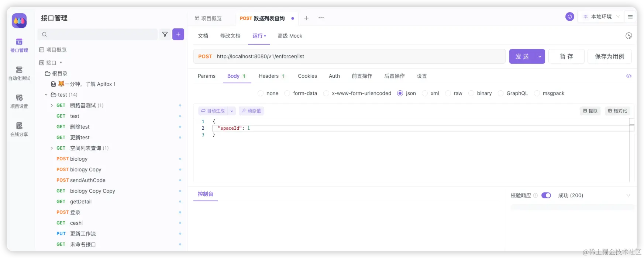
Task: Expand the 空间列表查询 item
Action: click(52, 148)
